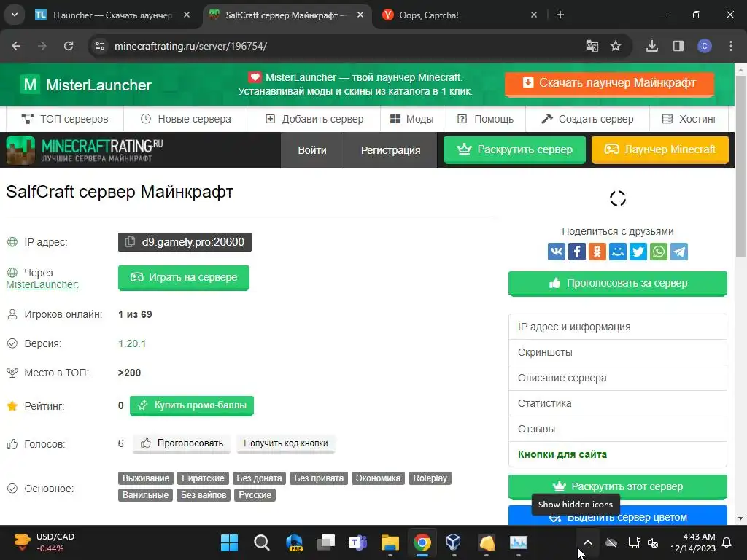Reload the current page

click(x=69, y=46)
